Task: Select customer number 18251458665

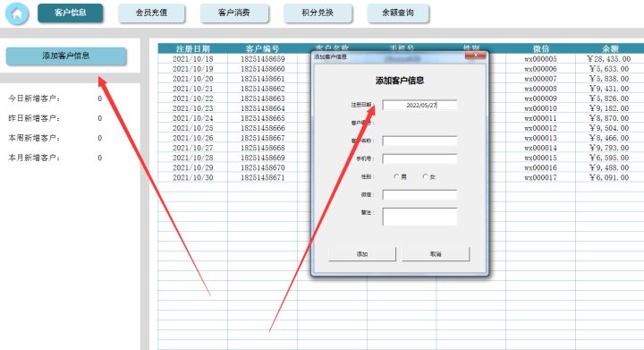Action: pos(262,118)
